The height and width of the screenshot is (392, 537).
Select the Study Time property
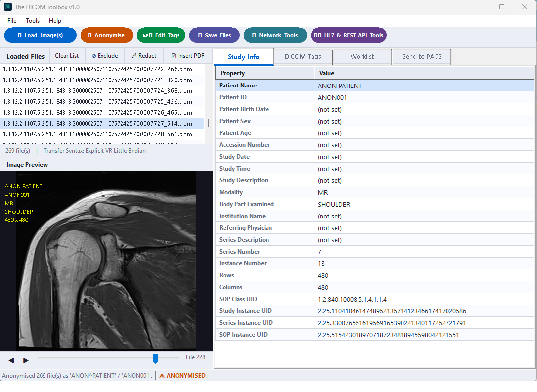[234, 169]
